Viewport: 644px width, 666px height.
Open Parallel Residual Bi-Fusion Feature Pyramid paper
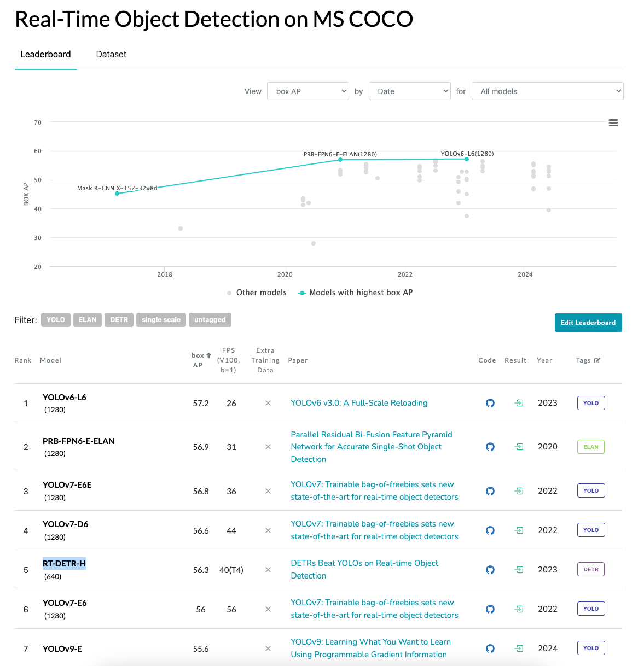[372, 447]
